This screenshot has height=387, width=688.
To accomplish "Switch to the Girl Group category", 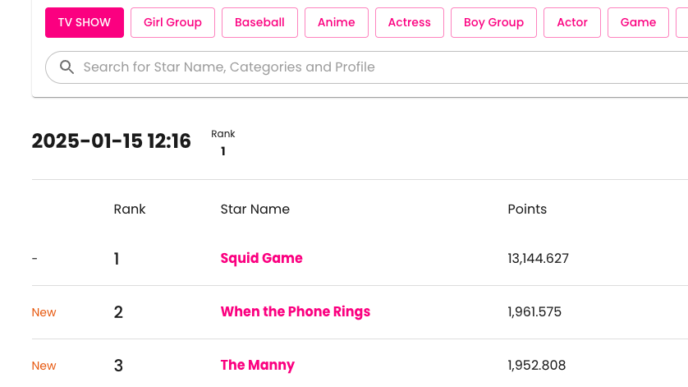I will pos(172,22).
